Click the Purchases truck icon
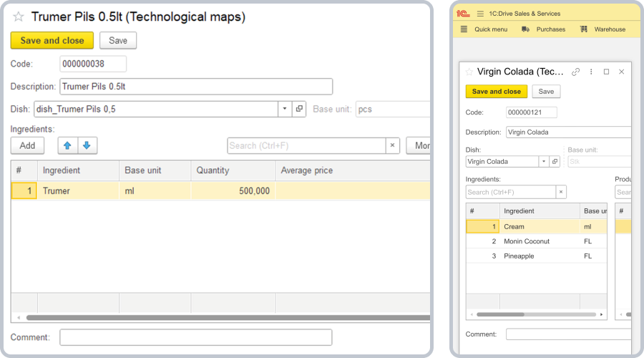 pyautogui.click(x=525, y=29)
